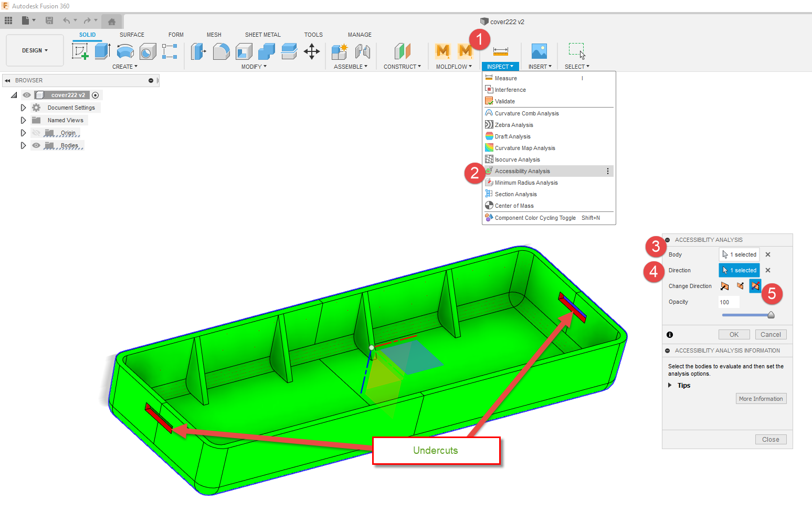The width and height of the screenshot is (812, 511).
Task: Collapse the Browser panel with double arrows
Action: [x=7, y=81]
